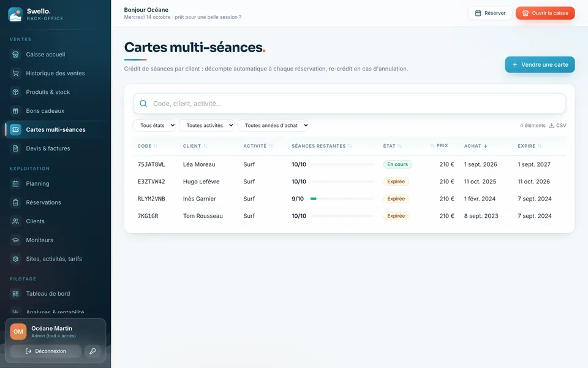This screenshot has width=588, height=368.
Task: Sort the table by Achat date
Action: tap(475, 146)
